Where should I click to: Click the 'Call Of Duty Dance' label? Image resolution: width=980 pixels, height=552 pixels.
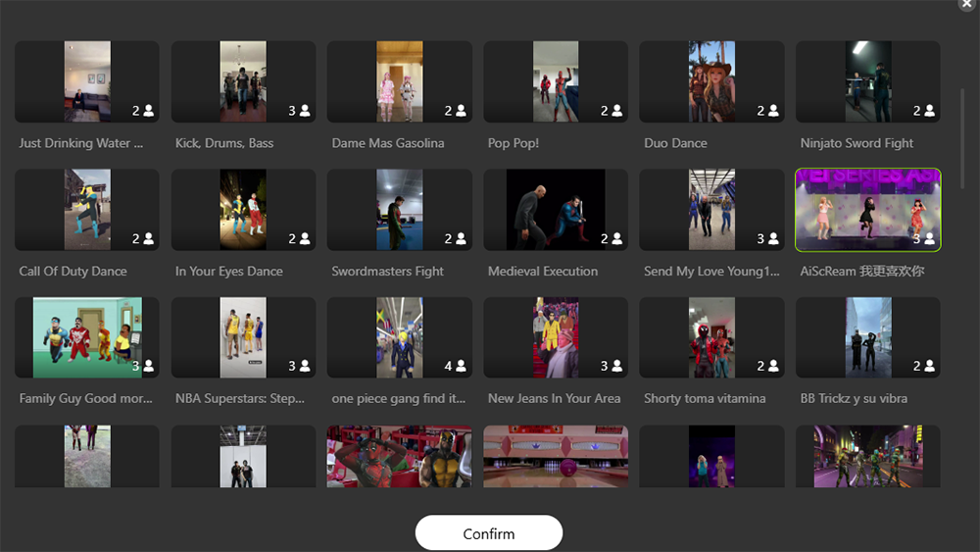click(x=73, y=272)
